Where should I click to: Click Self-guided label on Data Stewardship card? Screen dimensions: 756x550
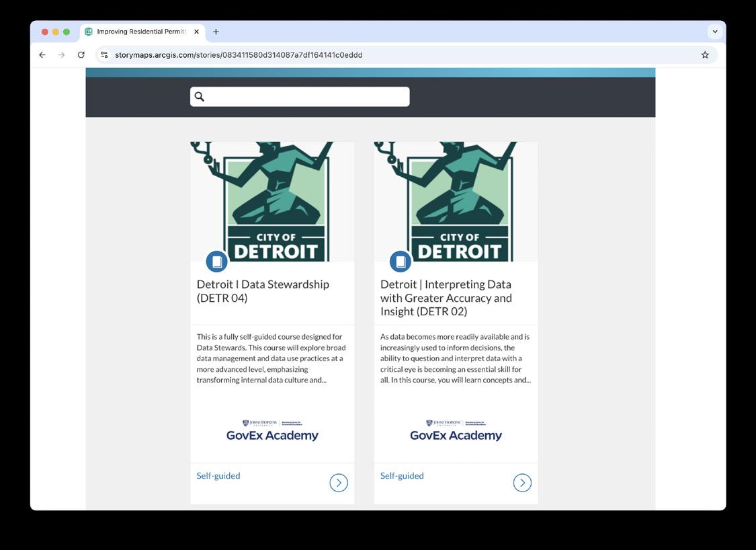click(x=218, y=475)
